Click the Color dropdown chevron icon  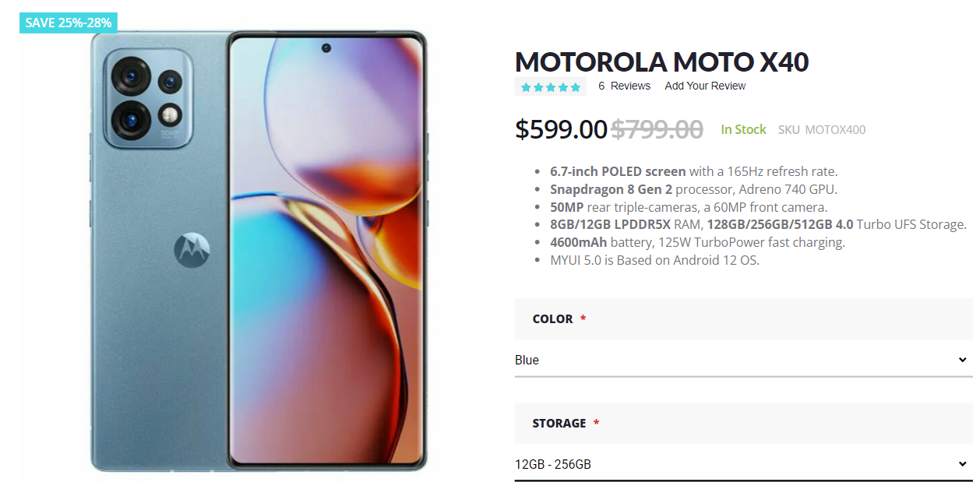coord(962,360)
